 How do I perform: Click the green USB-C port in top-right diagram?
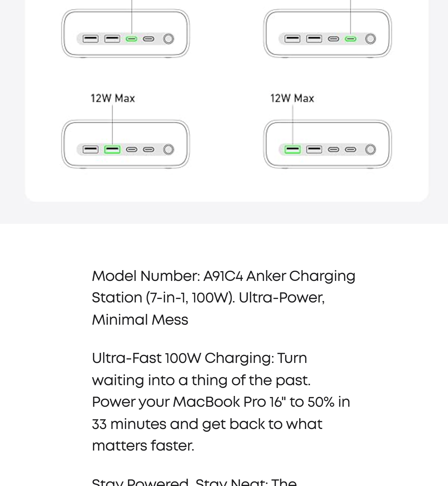click(350, 39)
